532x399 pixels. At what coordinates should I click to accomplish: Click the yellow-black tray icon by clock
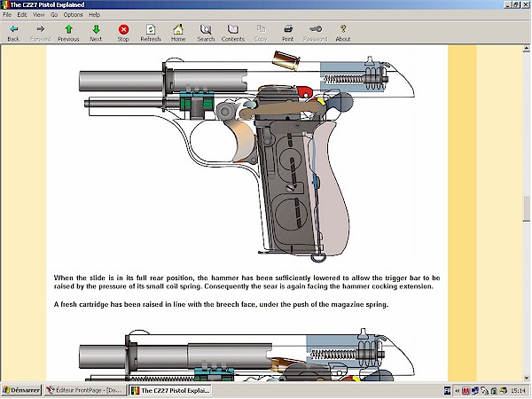tap(503, 391)
